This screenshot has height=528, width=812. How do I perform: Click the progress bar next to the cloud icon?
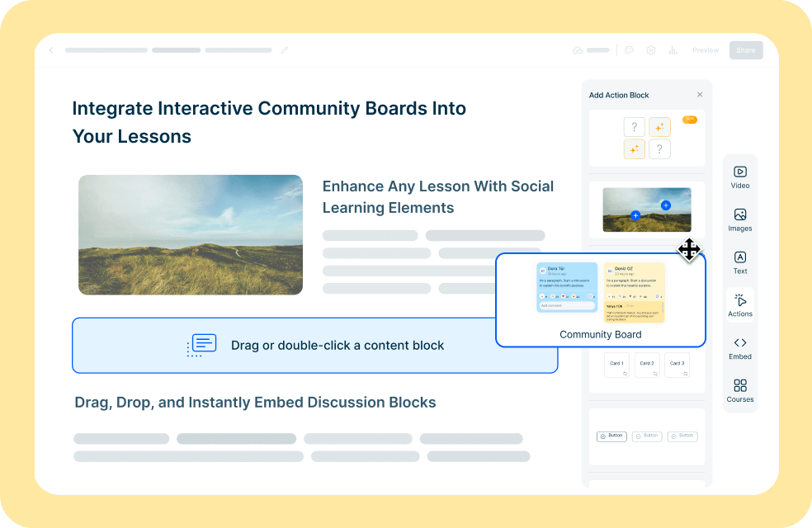(597, 49)
